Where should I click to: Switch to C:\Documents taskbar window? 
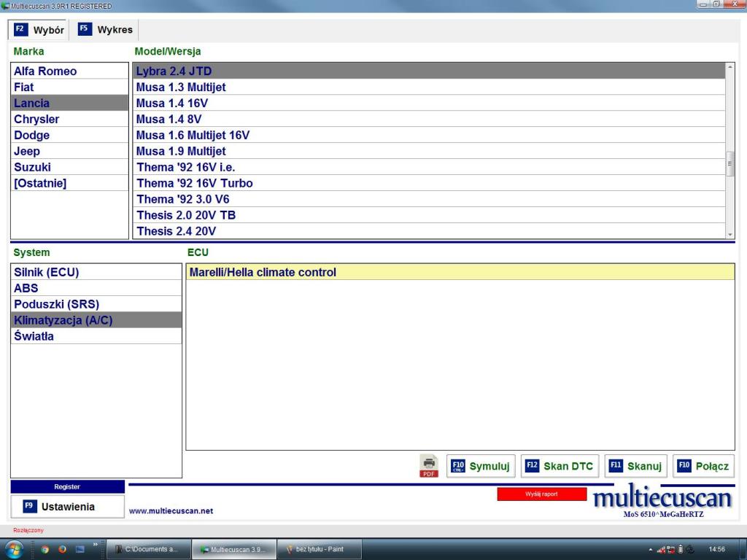click(x=148, y=550)
